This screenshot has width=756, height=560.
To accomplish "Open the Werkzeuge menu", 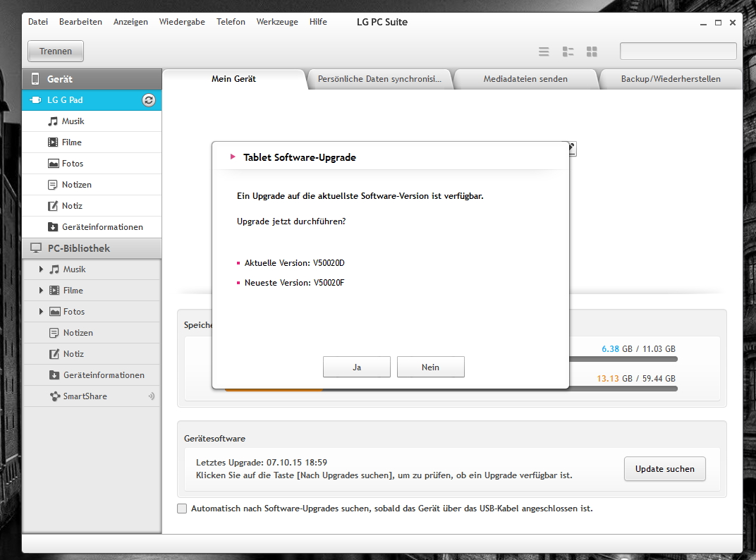I will 277,22.
